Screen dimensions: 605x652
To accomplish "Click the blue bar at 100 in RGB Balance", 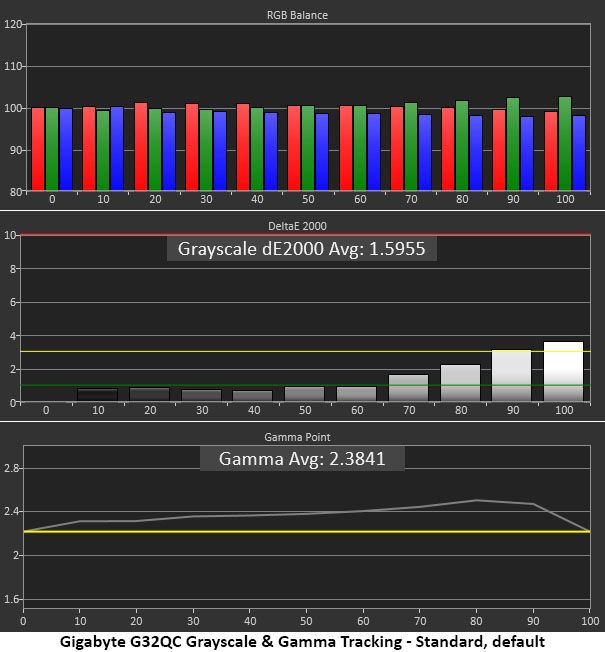I will [x=579, y=153].
